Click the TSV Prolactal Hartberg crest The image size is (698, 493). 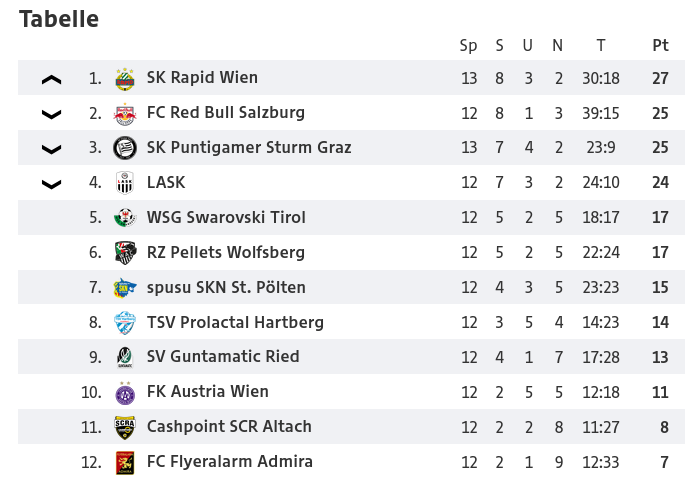coord(125,322)
